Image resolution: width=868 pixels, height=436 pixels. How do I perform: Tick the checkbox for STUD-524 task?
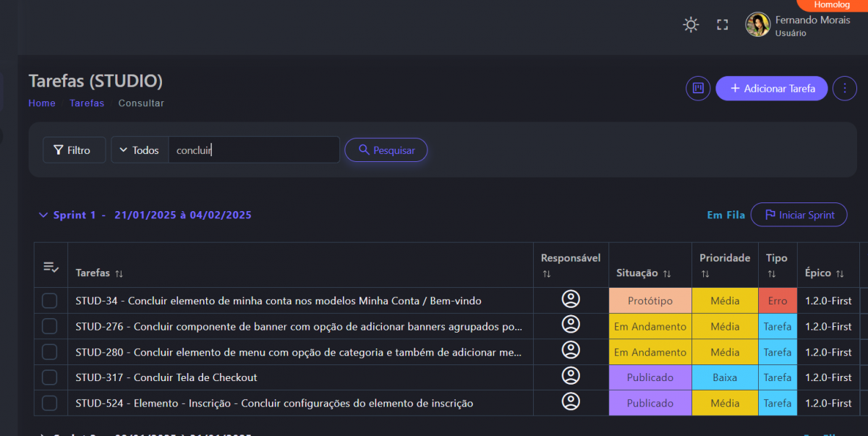(x=49, y=403)
